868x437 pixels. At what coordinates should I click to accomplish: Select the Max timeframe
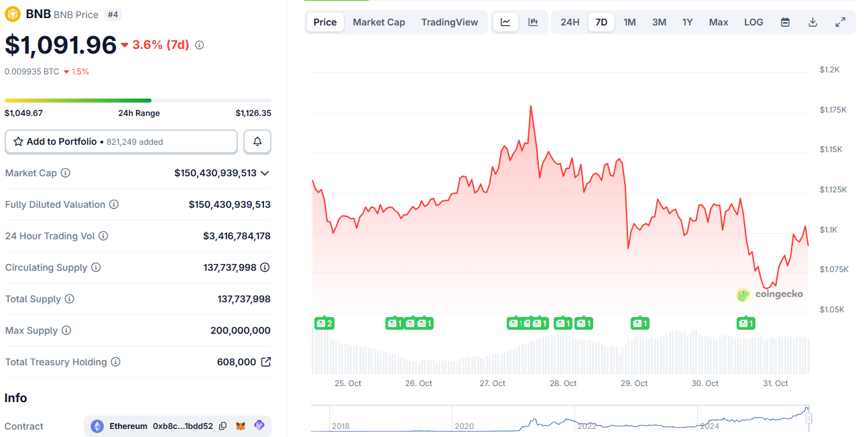point(718,21)
